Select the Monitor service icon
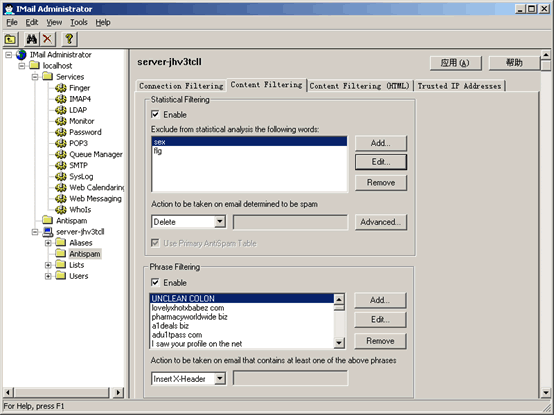555x416 pixels. (61, 121)
